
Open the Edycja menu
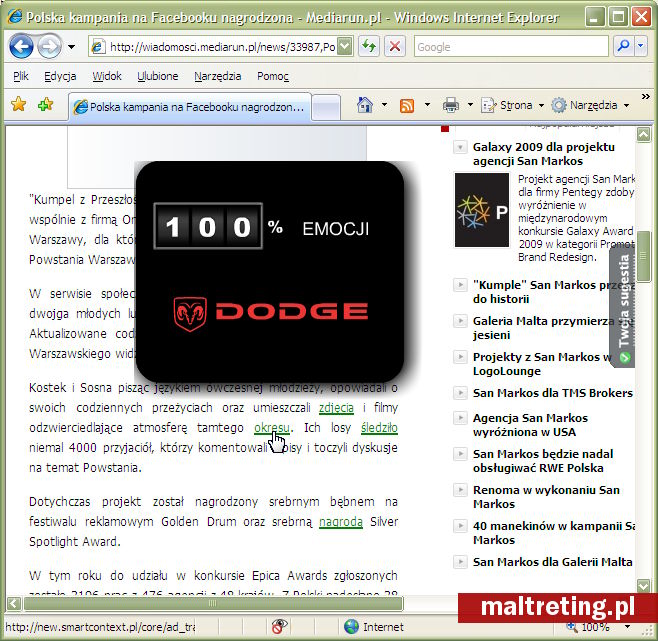point(60,76)
